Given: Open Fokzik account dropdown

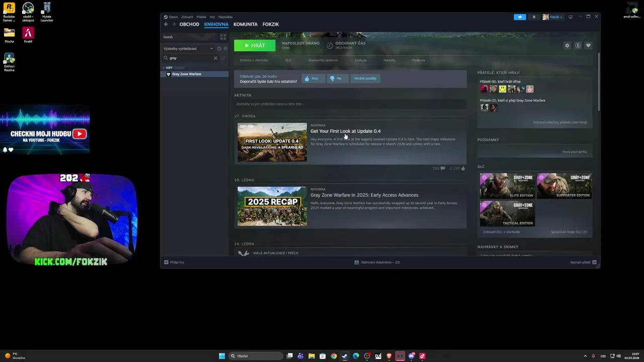Looking at the screenshot, I should pyautogui.click(x=553, y=17).
